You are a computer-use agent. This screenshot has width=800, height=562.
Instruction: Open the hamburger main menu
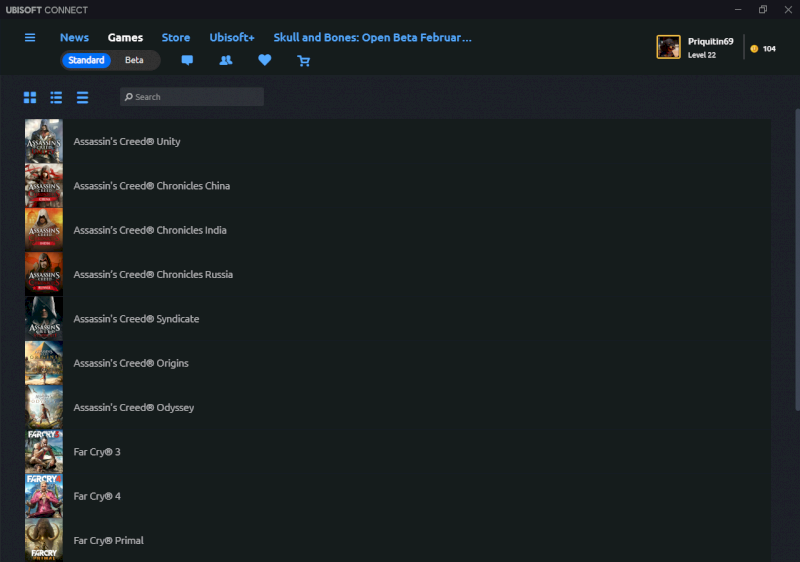click(30, 37)
